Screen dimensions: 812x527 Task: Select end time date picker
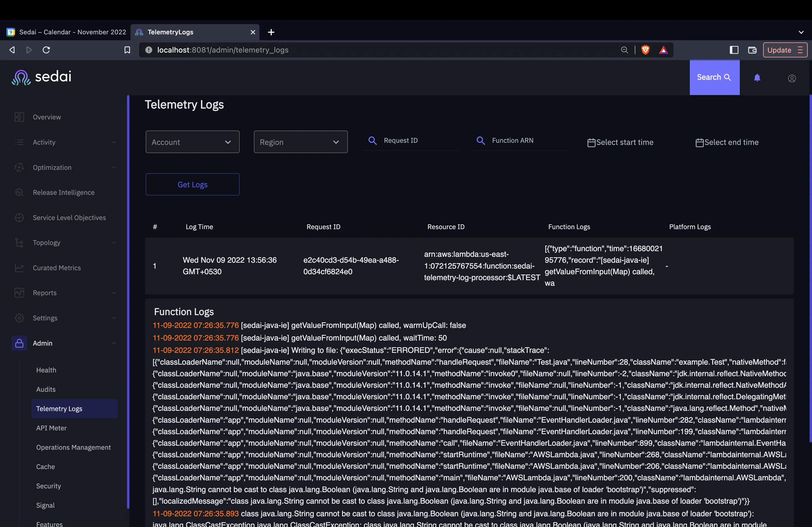pyautogui.click(x=727, y=142)
